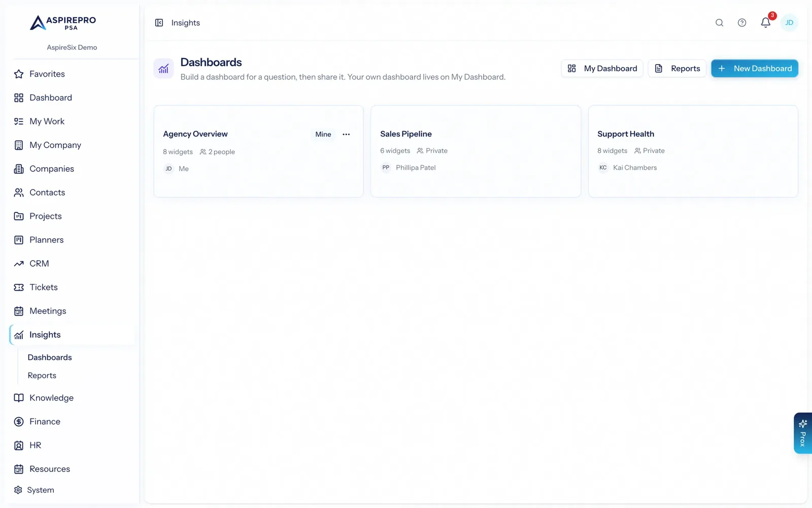This screenshot has height=508, width=812.
Task: Open notifications bell with 3 badge
Action: (766, 22)
